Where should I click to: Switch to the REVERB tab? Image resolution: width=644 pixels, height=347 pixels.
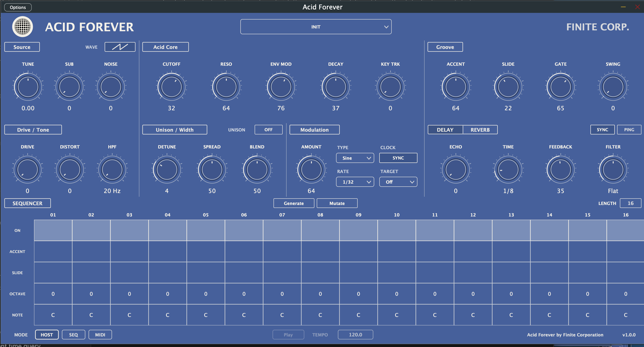(x=480, y=130)
